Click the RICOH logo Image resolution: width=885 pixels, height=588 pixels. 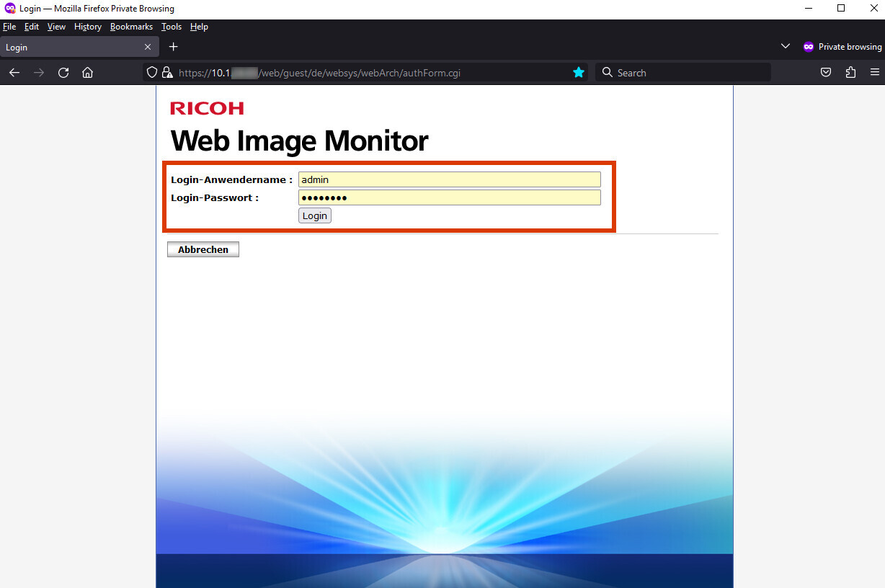click(x=208, y=108)
